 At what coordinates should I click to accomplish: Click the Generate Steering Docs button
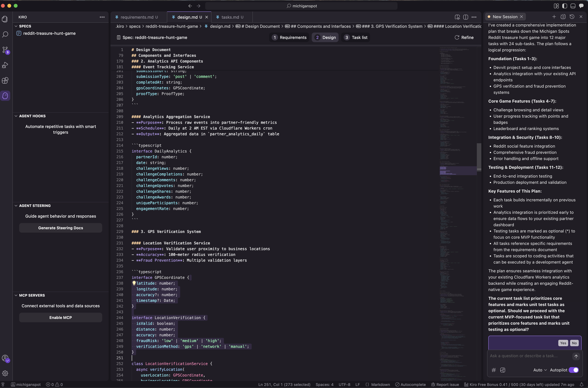coord(60,228)
